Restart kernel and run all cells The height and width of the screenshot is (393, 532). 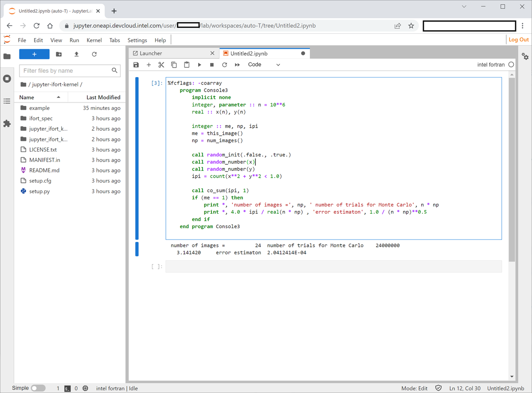pyautogui.click(x=237, y=65)
